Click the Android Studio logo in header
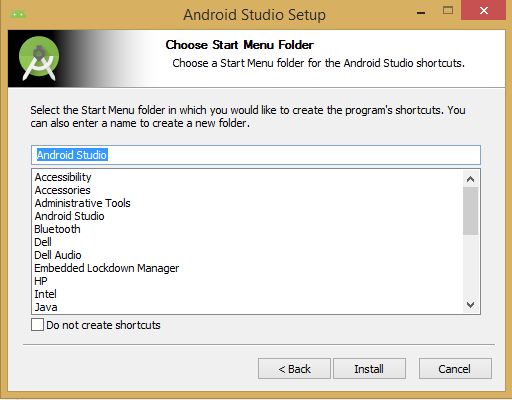 click(x=39, y=58)
